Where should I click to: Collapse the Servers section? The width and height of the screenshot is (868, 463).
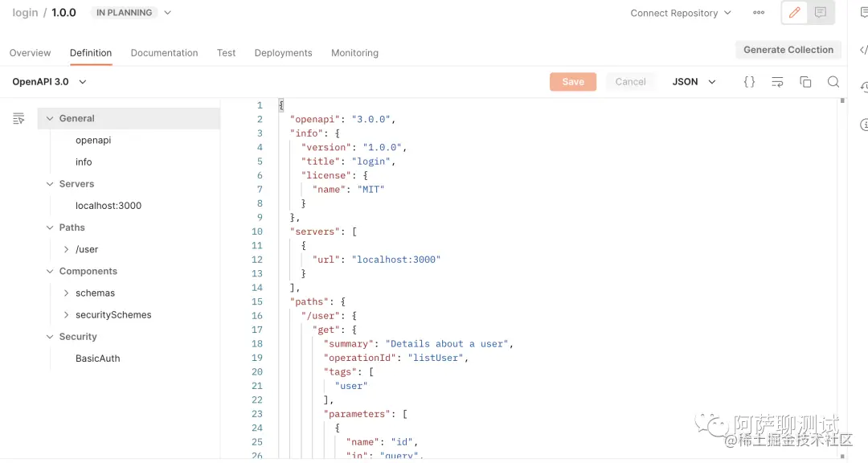click(50, 184)
